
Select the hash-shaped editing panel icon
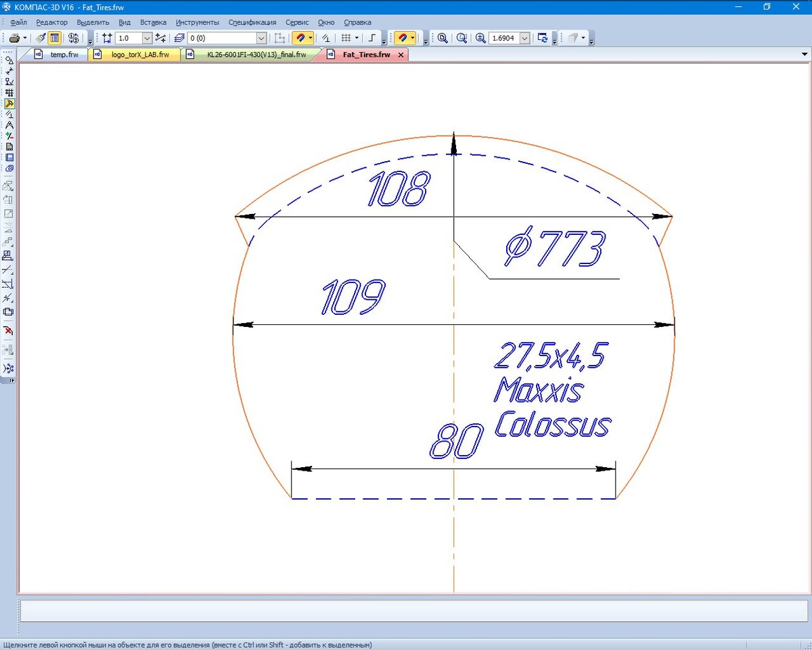tap(9, 93)
